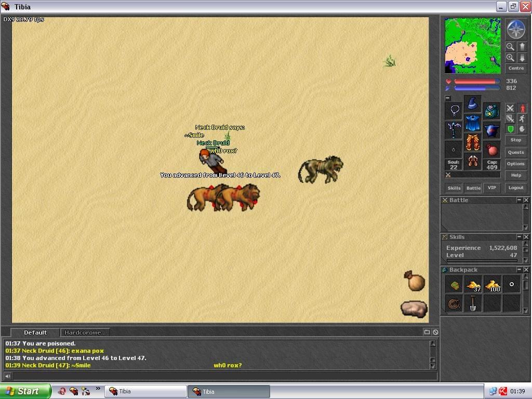Close the Skills panel
Viewport: 532px width, 399px height.
pos(526,236)
